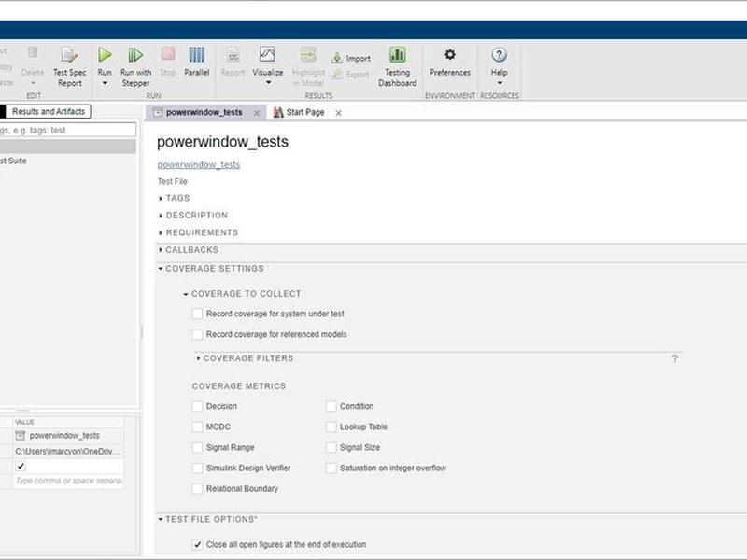Expand the REQUIREMENTS section

point(161,232)
